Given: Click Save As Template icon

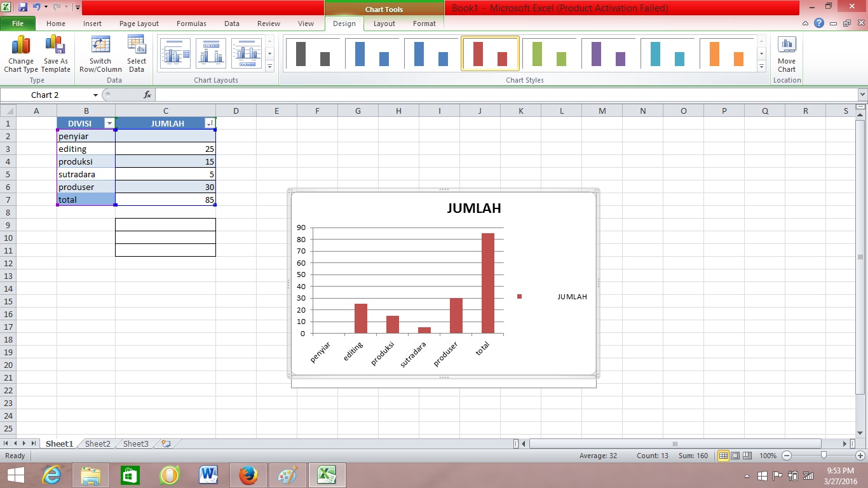Looking at the screenshot, I should (55, 54).
